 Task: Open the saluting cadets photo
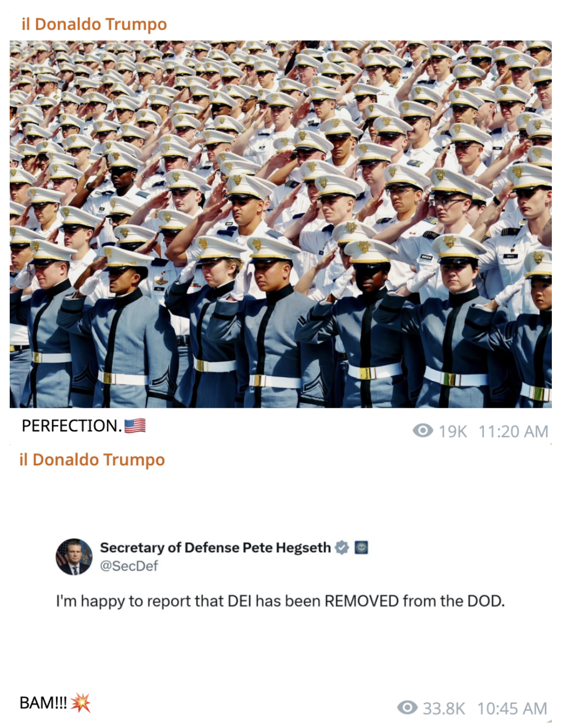280,224
